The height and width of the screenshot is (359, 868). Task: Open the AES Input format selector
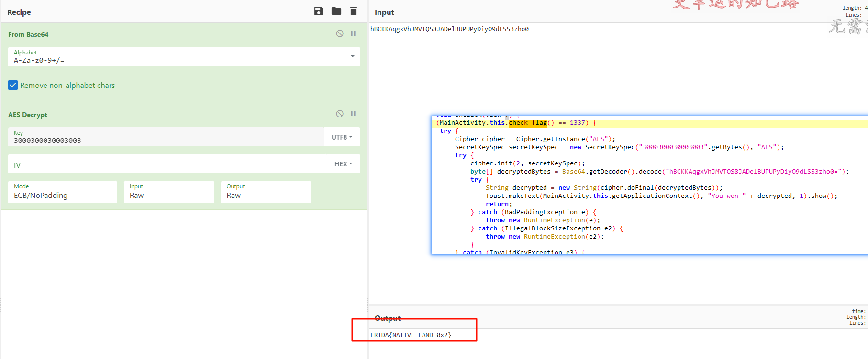pos(168,192)
